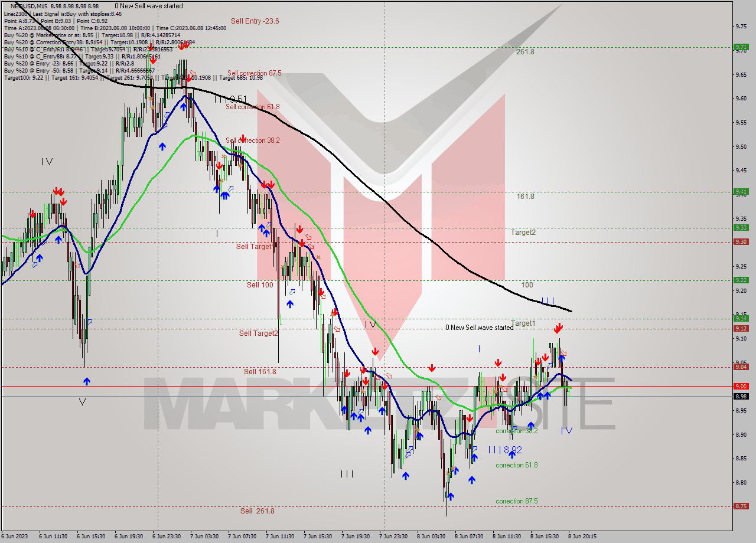Select the 'Sell Target2' label

[258, 333]
